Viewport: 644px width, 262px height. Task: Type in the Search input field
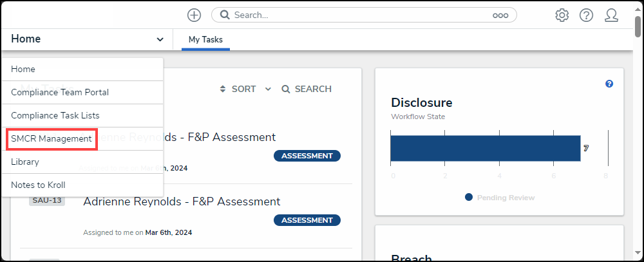361,15
